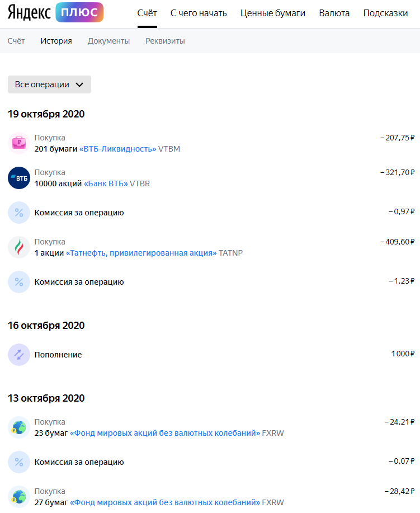Click the ВТБ bank logo icon
The width and height of the screenshot is (420, 513).
coord(19,178)
